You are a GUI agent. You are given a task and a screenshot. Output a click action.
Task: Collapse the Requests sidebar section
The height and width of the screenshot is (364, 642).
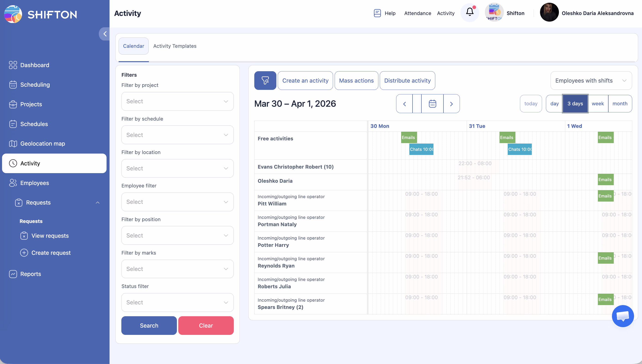click(97, 202)
